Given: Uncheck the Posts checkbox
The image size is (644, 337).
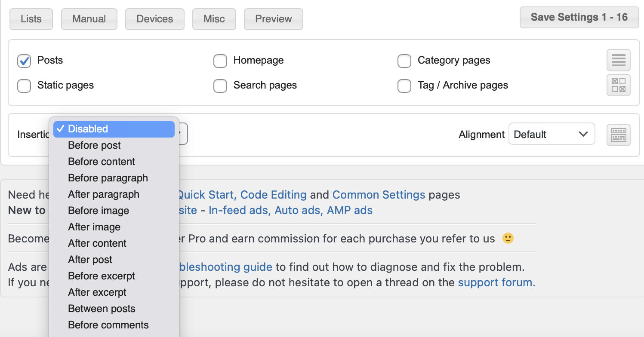Looking at the screenshot, I should pos(24,61).
